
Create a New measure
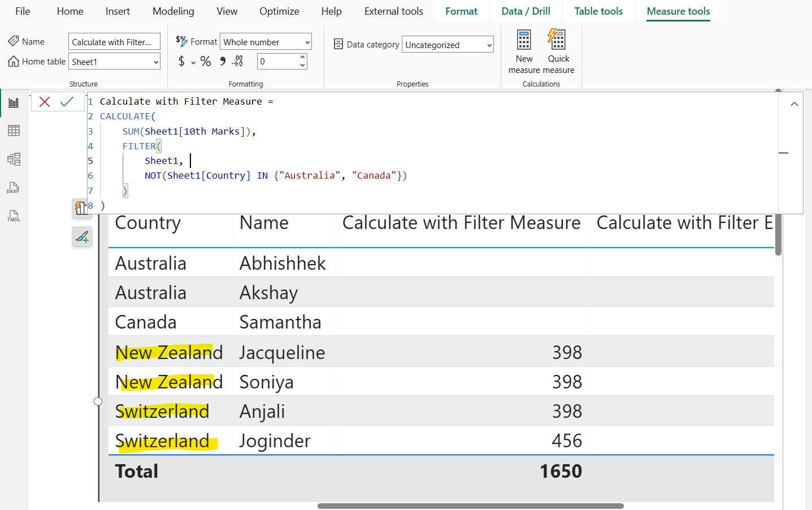[524, 50]
